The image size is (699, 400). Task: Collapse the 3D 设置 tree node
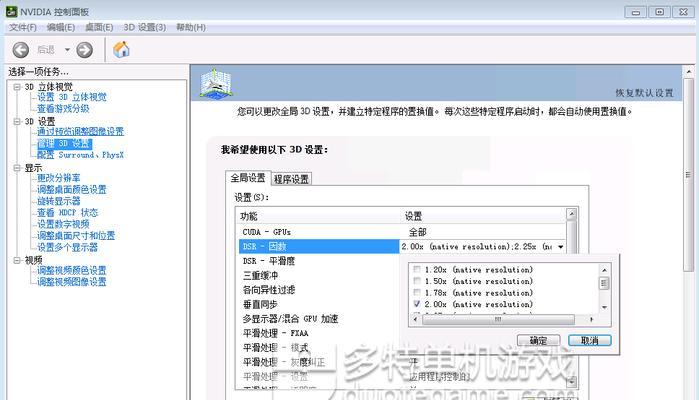click(x=17, y=121)
